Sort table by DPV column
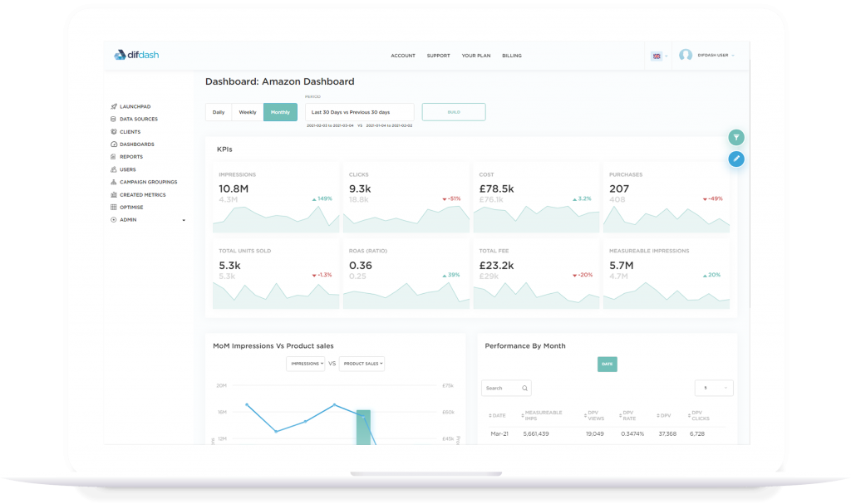Image resolution: width=851 pixels, height=504 pixels. 664,415
